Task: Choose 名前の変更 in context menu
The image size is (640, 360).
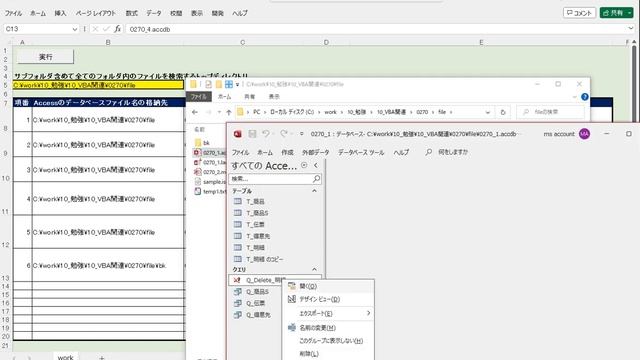Action: (x=329, y=327)
